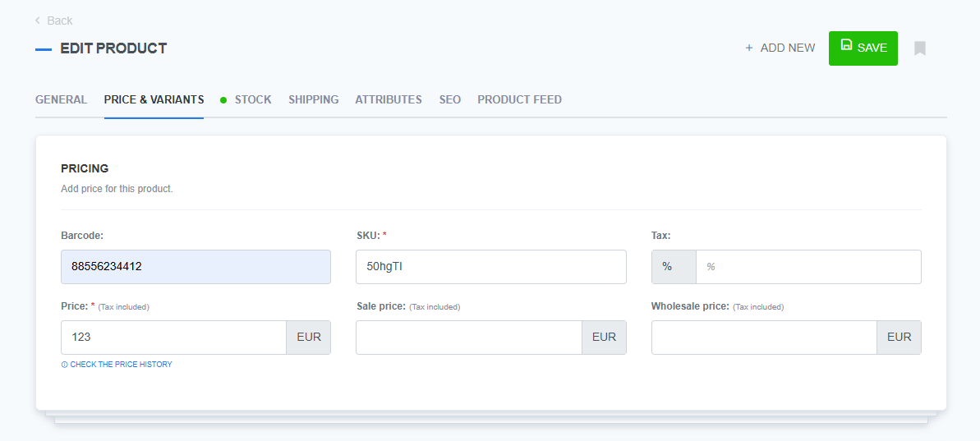Click the Tax: field label
The width and height of the screenshot is (980, 441).
pos(661,236)
